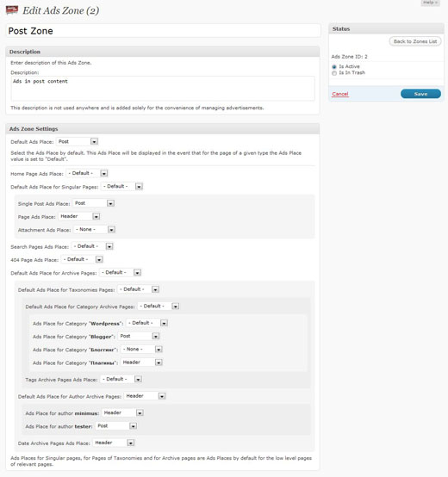Open the Default Ads Place dropdown
Screen dimensions: 448x477
tap(78, 141)
